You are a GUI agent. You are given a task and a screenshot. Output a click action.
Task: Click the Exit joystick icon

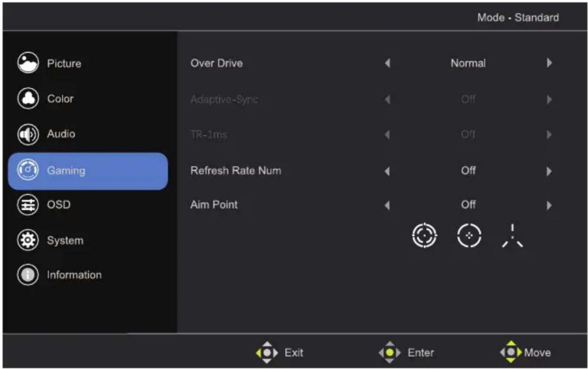pyautogui.click(x=268, y=352)
